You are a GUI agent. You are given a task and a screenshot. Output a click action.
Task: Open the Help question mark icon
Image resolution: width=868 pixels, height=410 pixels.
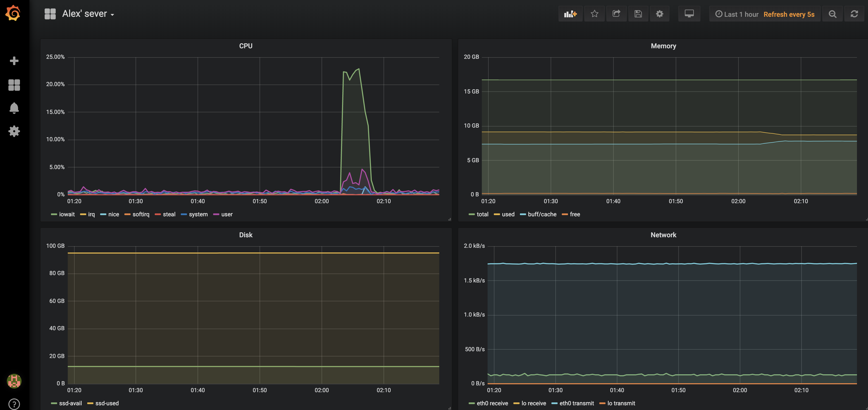[x=14, y=404]
